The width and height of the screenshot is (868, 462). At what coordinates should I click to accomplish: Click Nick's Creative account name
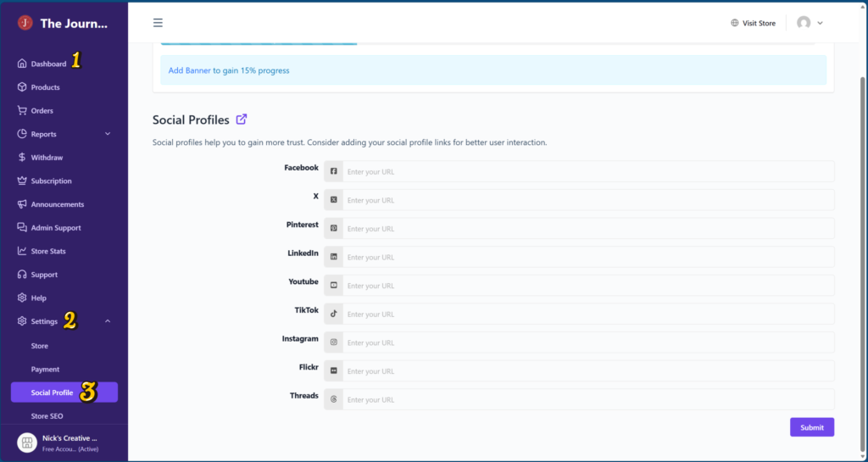[x=70, y=437]
